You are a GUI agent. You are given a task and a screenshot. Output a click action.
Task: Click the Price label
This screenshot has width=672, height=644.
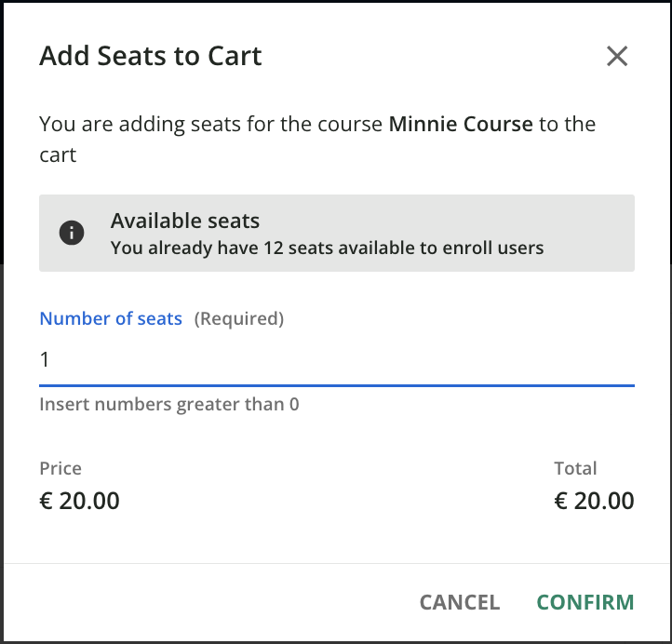click(60, 468)
